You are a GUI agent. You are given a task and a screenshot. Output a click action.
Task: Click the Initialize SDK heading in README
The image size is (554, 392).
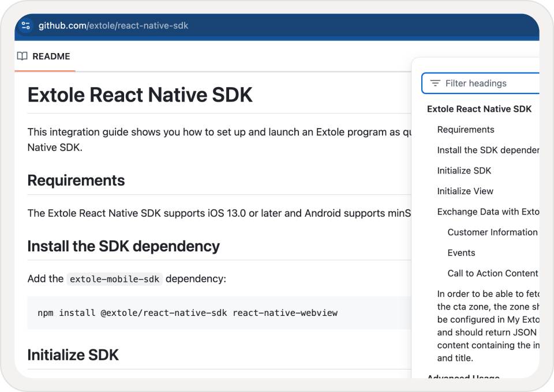tap(73, 355)
